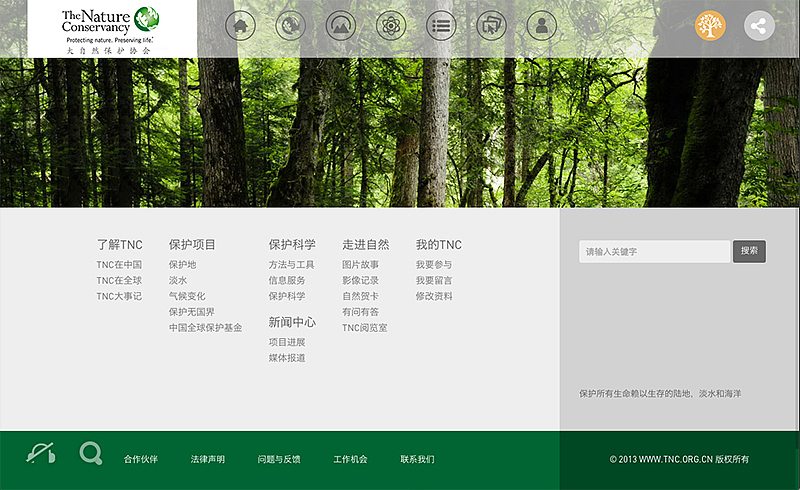Open the 媒体报道 link
The width and height of the screenshot is (800, 490).
tap(287, 358)
